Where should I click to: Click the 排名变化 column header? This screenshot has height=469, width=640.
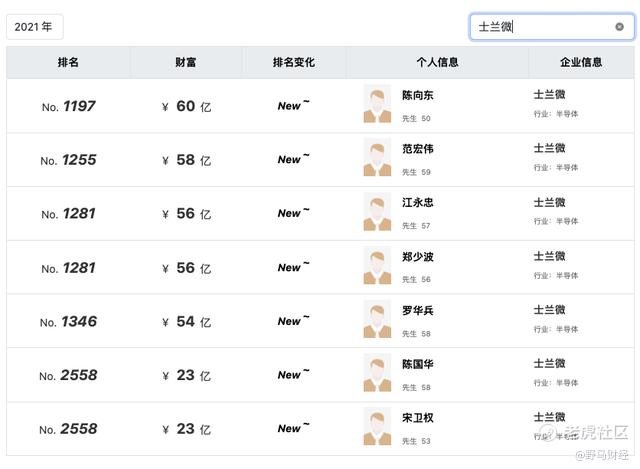[293, 62]
